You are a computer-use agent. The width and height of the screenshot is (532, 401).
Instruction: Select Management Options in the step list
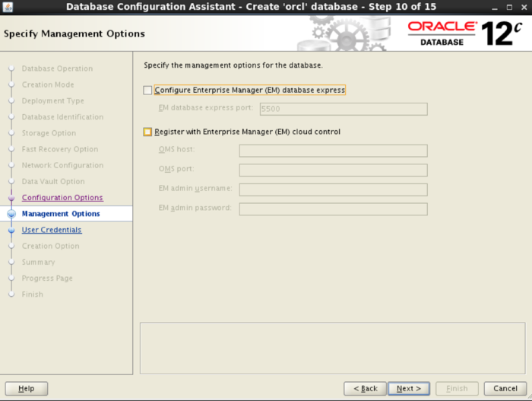coord(61,214)
